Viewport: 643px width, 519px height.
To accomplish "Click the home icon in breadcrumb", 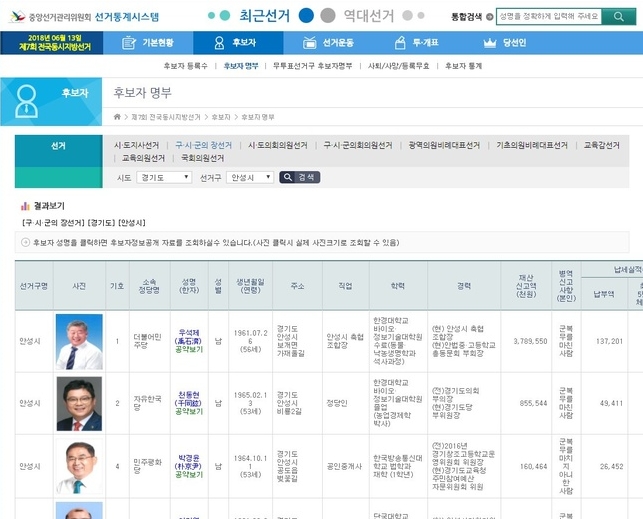I will 118,117.
